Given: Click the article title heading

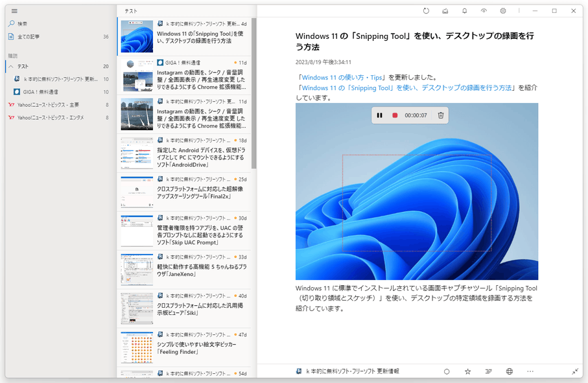Looking at the screenshot, I should point(414,41).
